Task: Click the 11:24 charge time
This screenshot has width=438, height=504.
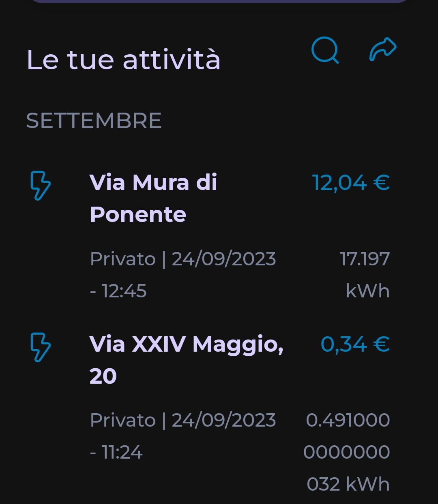Action: (x=122, y=452)
